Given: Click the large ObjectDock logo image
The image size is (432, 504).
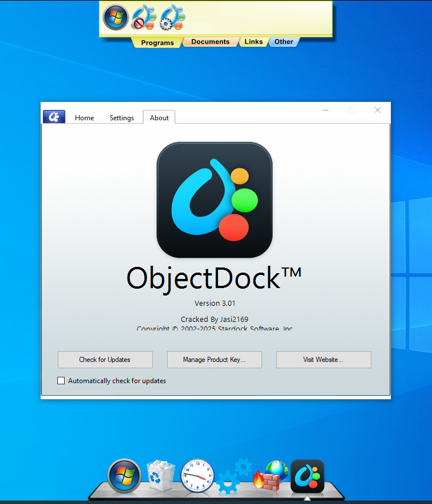Looking at the screenshot, I should (x=215, y=200).
